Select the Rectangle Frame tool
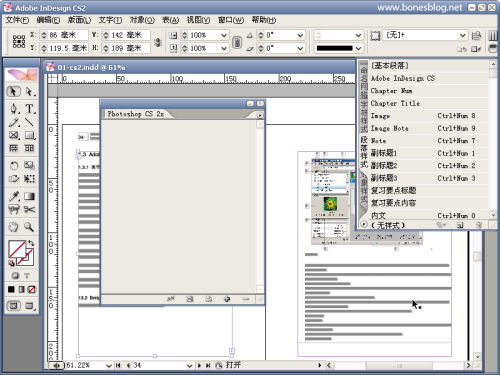This screenshot has width=500, height=375. [x=13, y=135]
